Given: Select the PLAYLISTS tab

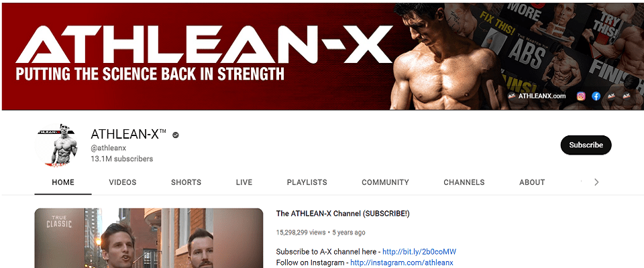Looking at the screenshot, I should coord(307,182).
